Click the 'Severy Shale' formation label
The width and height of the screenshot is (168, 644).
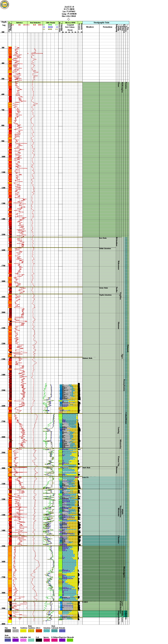coord(104,288)
